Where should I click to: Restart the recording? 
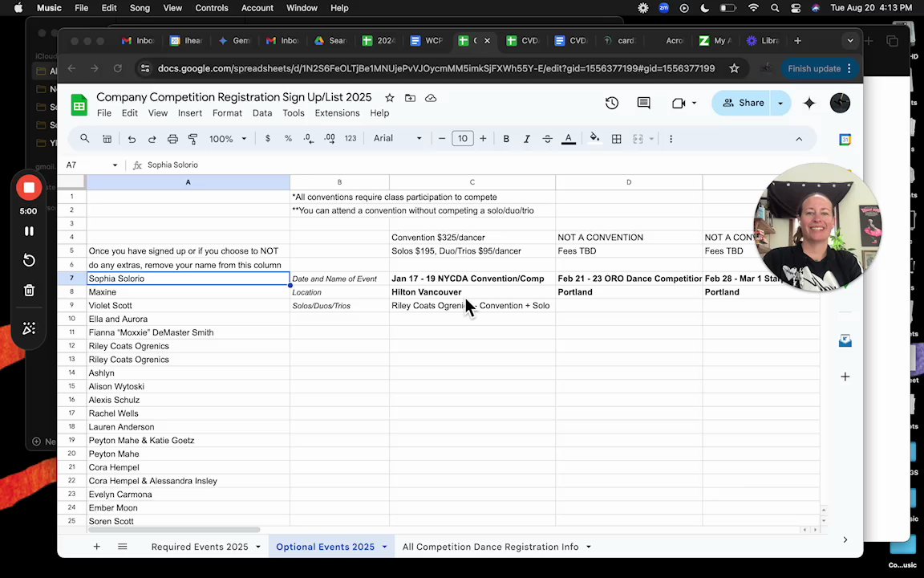coord(29,261)
